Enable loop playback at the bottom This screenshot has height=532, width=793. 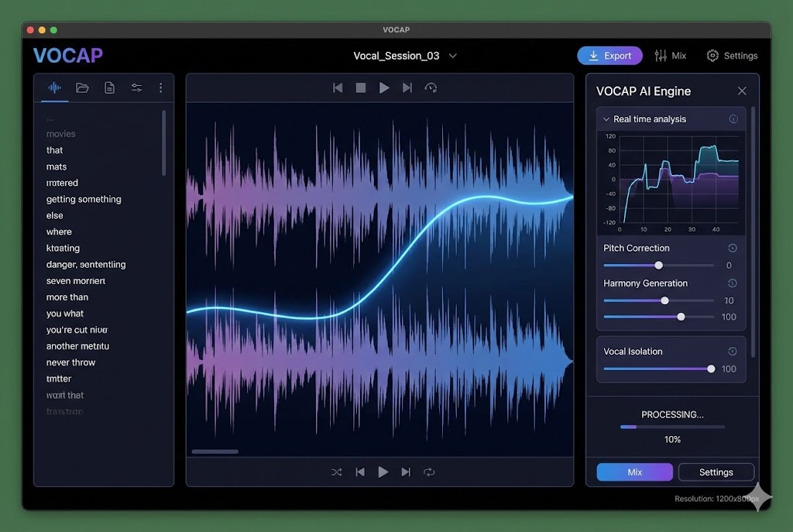tap(430, 472)
